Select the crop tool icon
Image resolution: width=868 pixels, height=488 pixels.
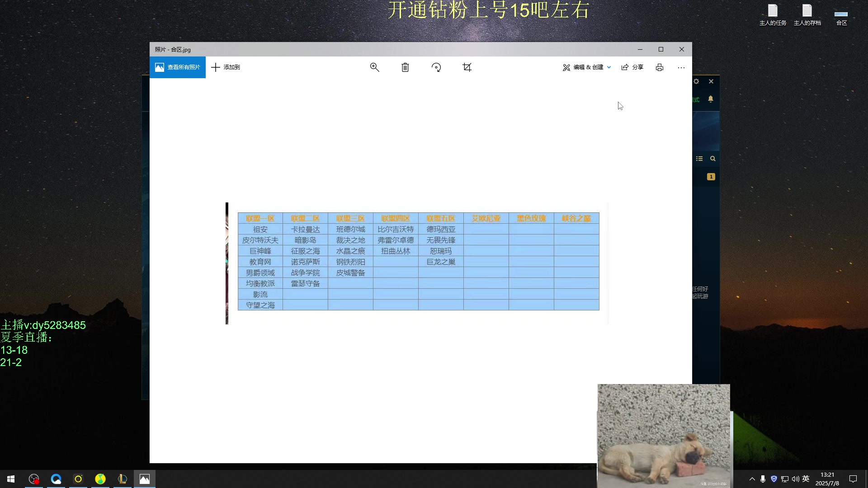tap(467, 67)
